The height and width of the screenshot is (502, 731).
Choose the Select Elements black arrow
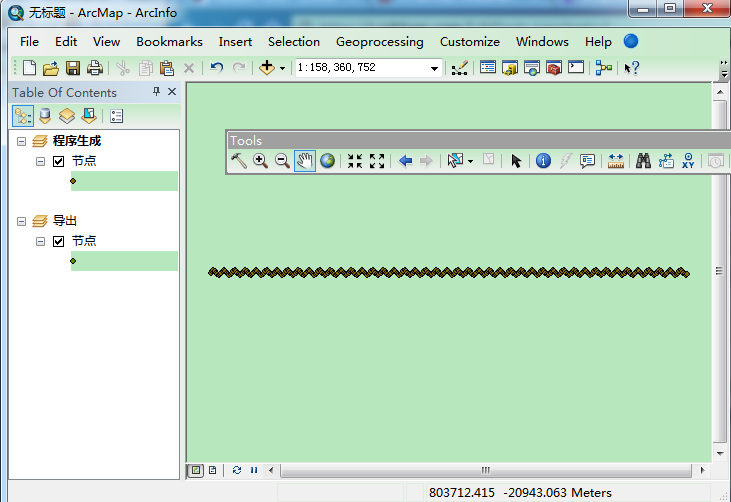coord(516,161)
